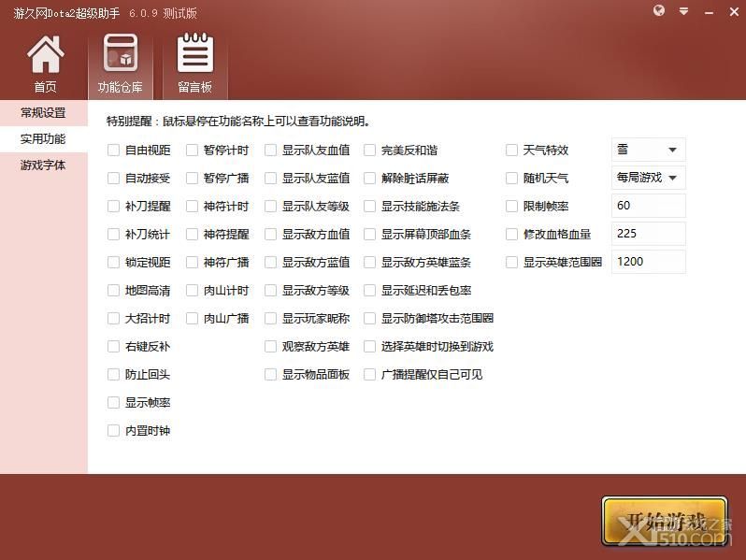Start the game with 开始游戏 button
The image size is (746, 560).
665,522
